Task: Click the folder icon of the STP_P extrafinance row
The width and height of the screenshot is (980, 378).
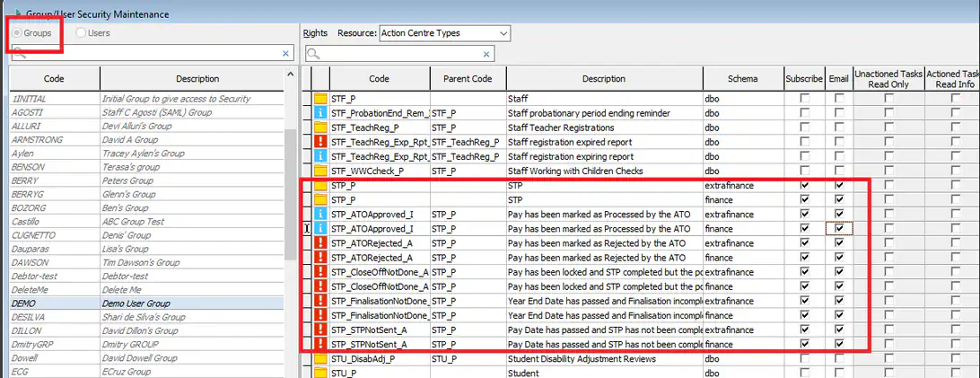Action: 320,186
